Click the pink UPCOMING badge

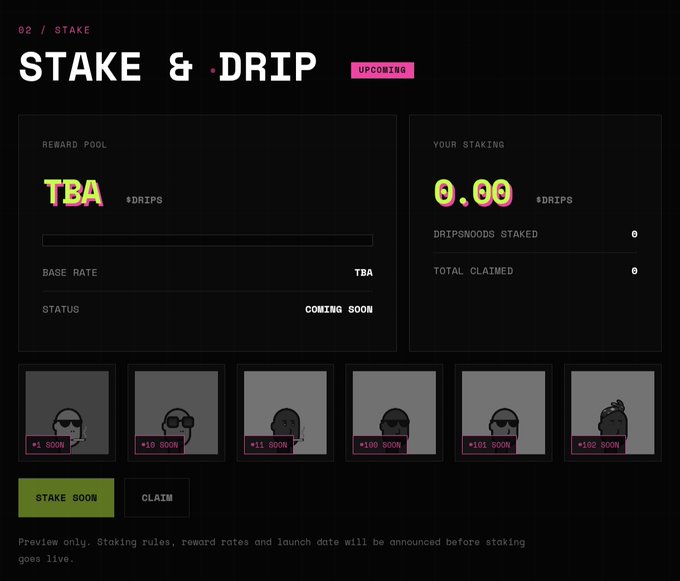point(382,70)
